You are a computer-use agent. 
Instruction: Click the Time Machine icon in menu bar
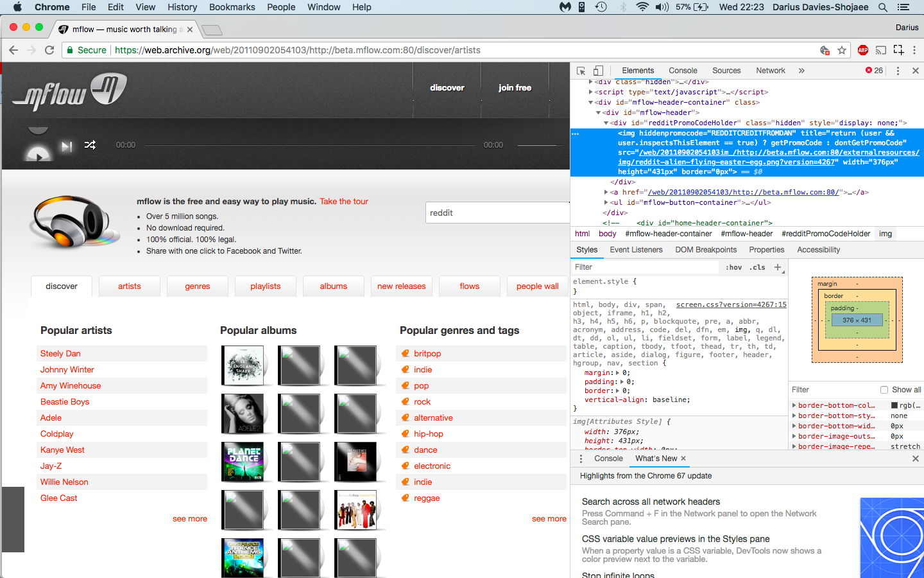tap(601, 7)
